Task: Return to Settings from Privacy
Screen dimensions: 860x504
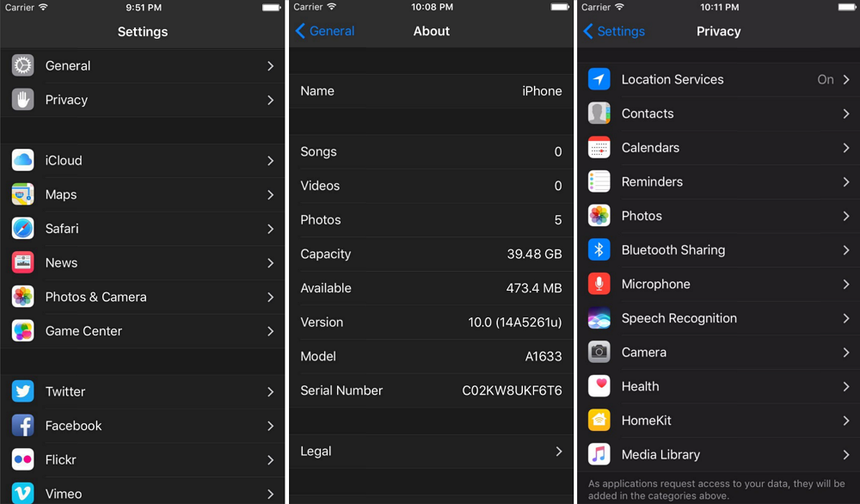Action: [x=614, y=31]
